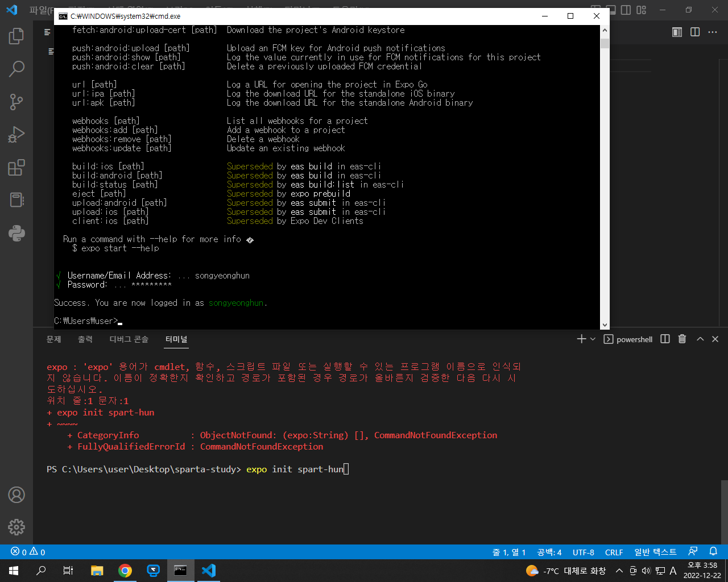Click 'CommandNotFoundException' in the FullyQualifiedErrorId line

click(262, 447)
